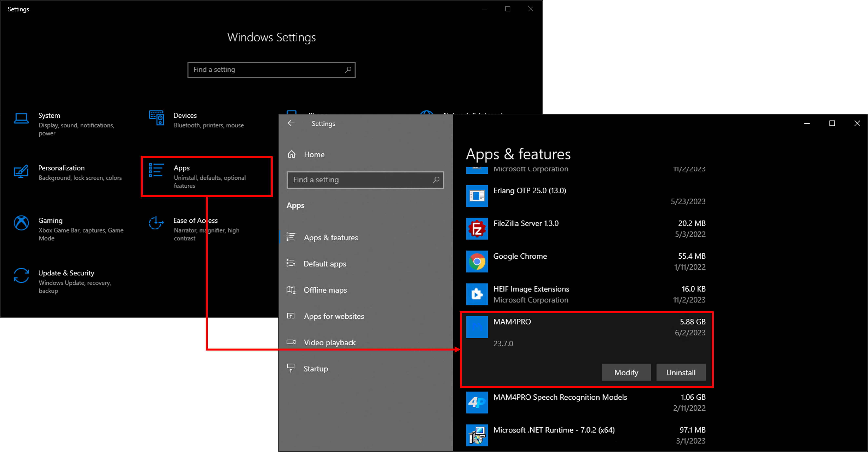Select Apps for websites in the sidebar

(x=366, y=316)
